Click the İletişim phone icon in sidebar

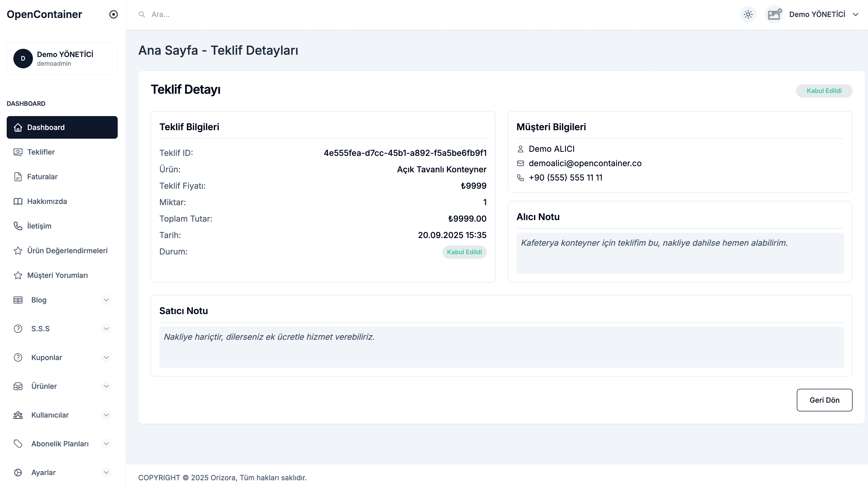click(x=18, y=226)
